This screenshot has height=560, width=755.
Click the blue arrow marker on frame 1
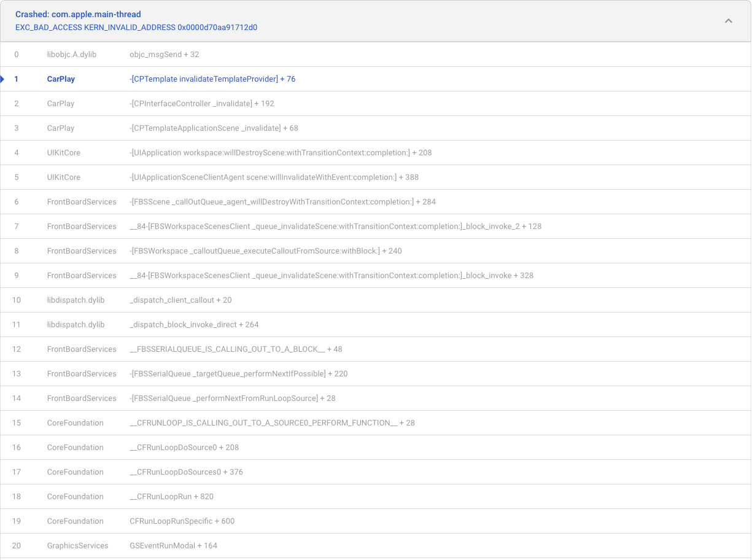coord(3,79)
